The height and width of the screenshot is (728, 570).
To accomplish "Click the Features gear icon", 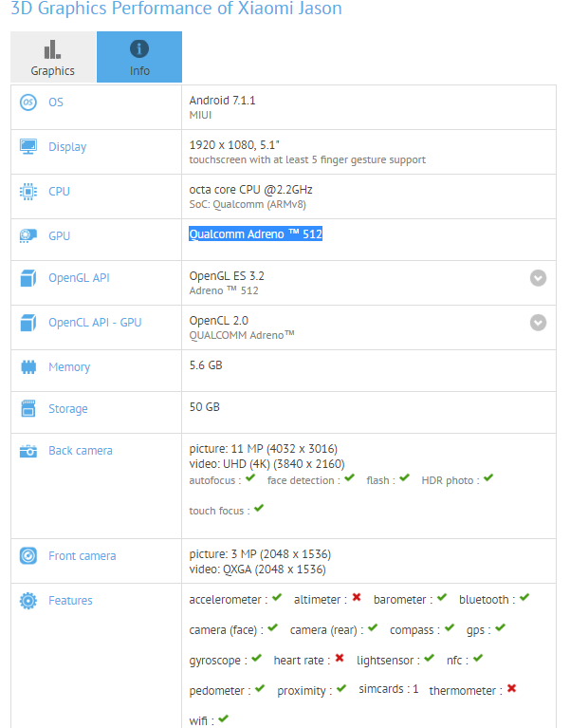I will [x=28, y=600].
